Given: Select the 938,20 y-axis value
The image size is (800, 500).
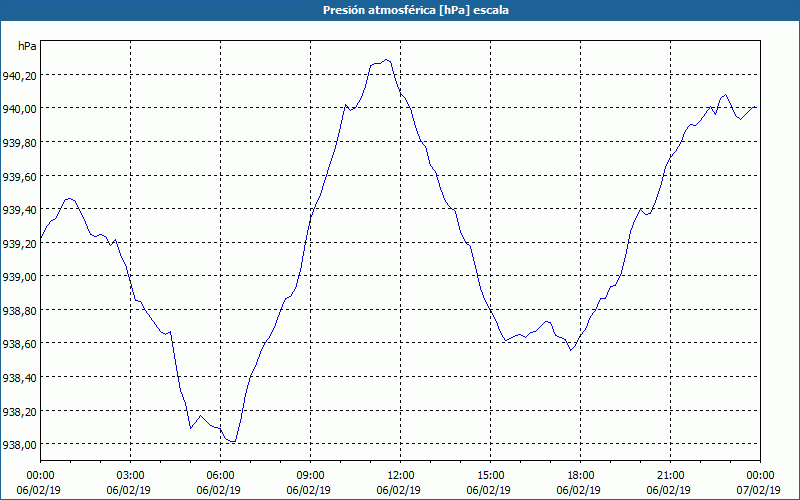Looking at the screenshot, I should pos(18,411).
